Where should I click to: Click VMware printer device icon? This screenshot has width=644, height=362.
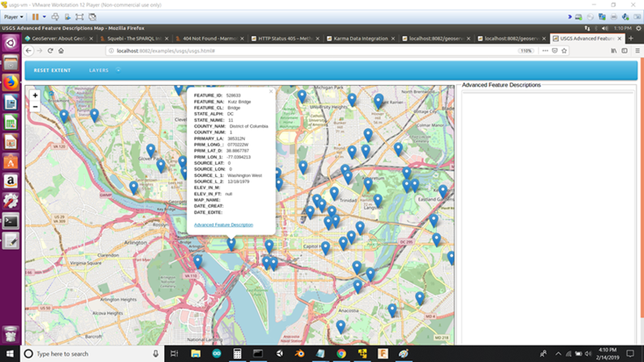pyautogui.click(x=614, y=17)
